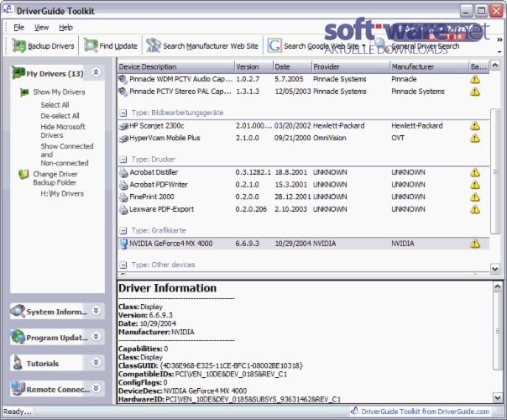Click warning icon in FinePrint 2000 row

(474, 197)
